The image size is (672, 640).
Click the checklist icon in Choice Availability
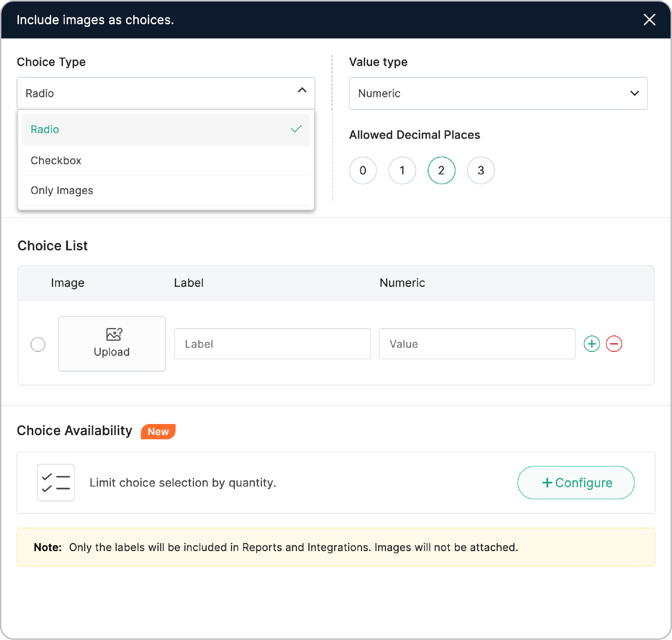point(56,482)
